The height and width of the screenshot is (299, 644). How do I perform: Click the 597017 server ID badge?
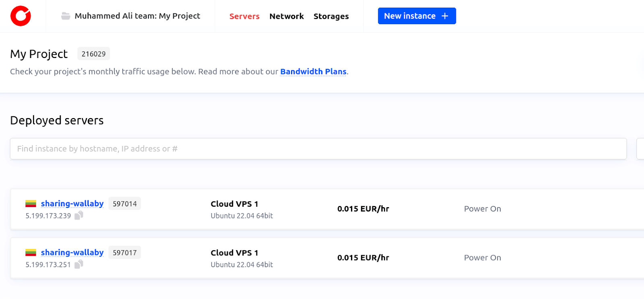[125, 253]
